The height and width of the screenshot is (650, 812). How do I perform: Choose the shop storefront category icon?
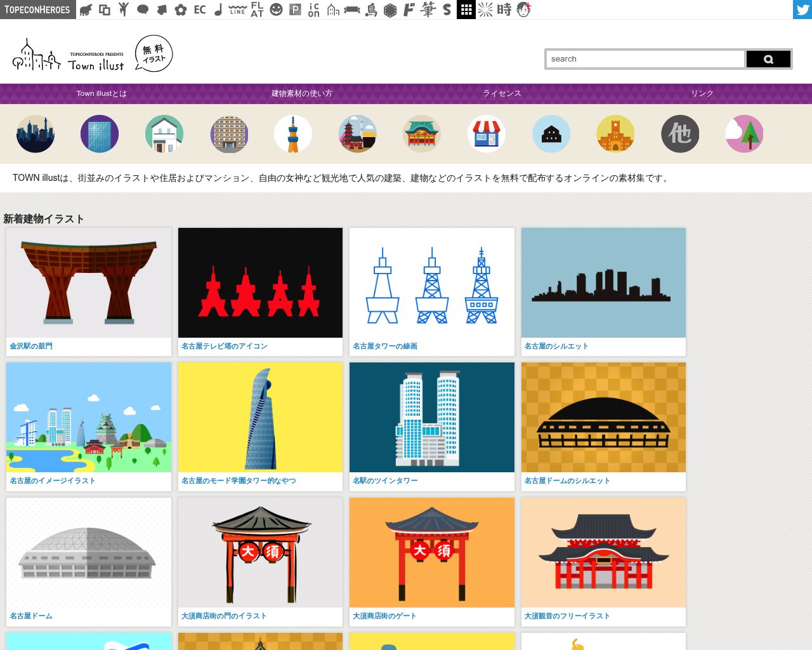[487, 134]
